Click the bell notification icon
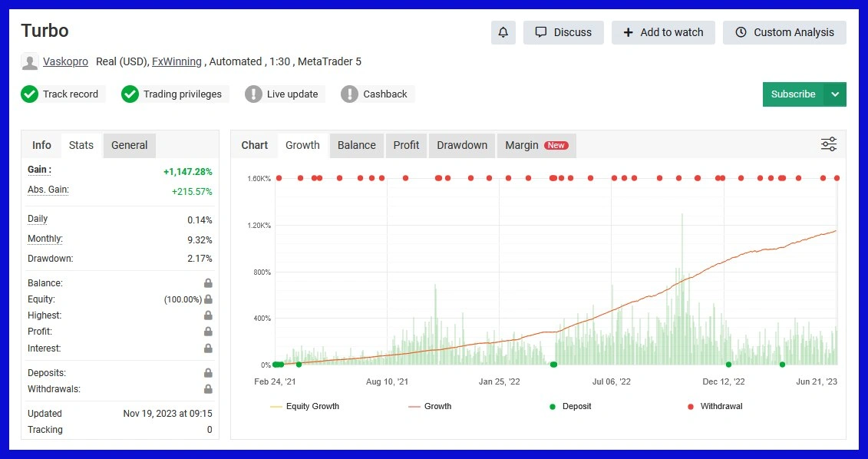This screenshot has height=459, width=868. point(503,32)
